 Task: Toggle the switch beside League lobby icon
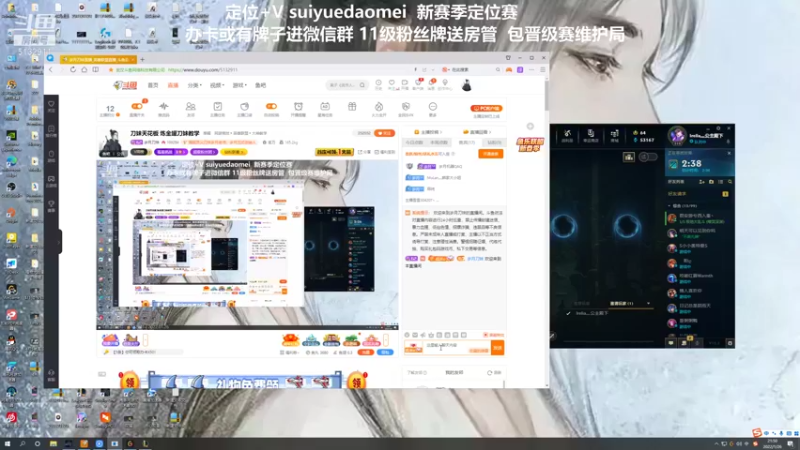pyautogui.click(x=648, y=157)
